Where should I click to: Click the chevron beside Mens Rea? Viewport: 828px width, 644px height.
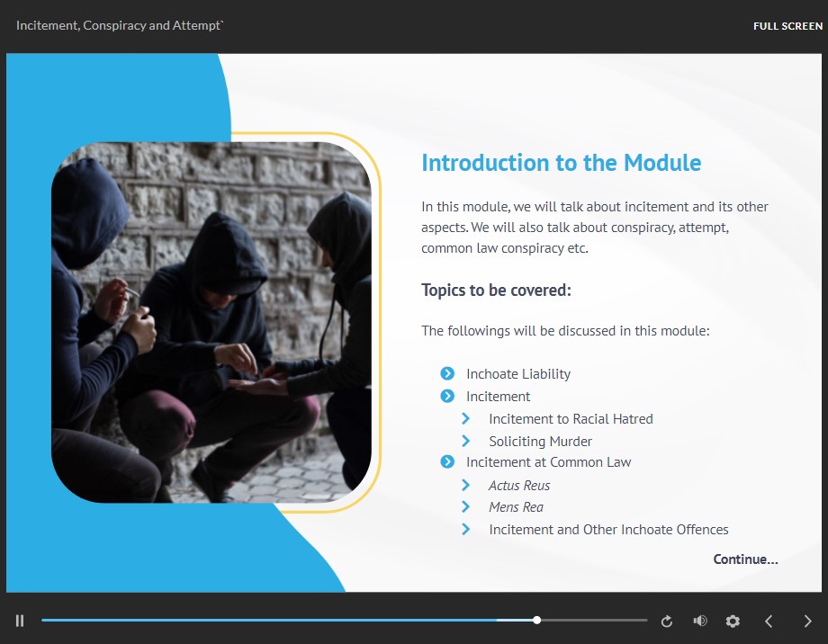click(465, 506)
